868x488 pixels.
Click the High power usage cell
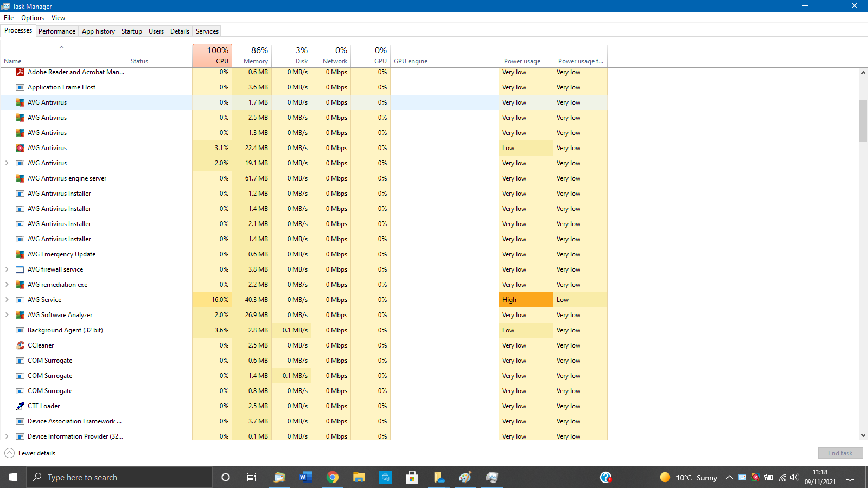coord(526,300)
